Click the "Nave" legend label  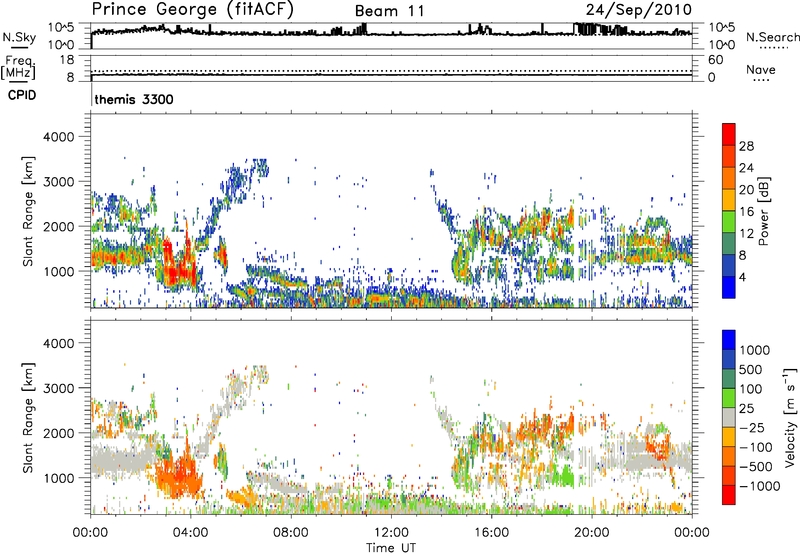(761, 69)
